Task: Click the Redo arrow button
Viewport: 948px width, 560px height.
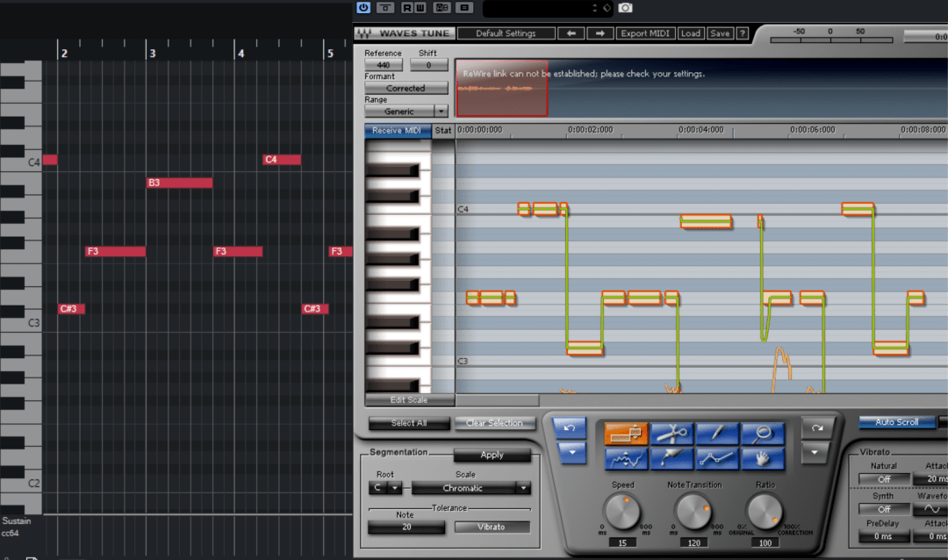Action: tap(817, 427)
